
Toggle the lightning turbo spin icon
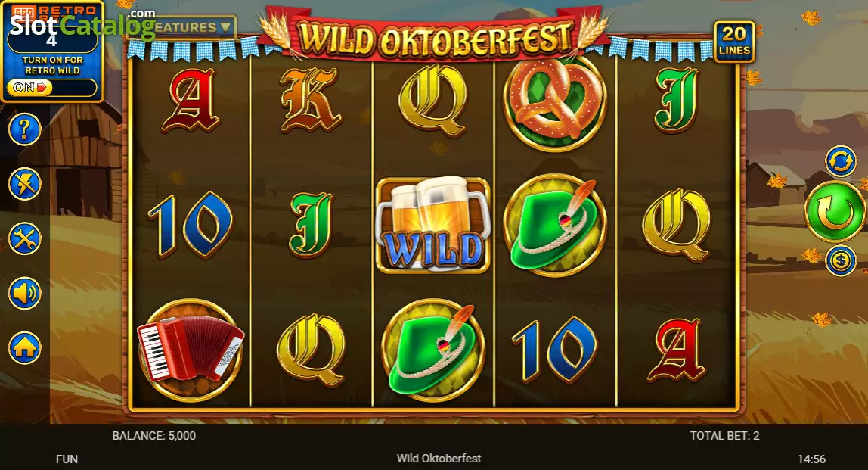coord(24,184)
